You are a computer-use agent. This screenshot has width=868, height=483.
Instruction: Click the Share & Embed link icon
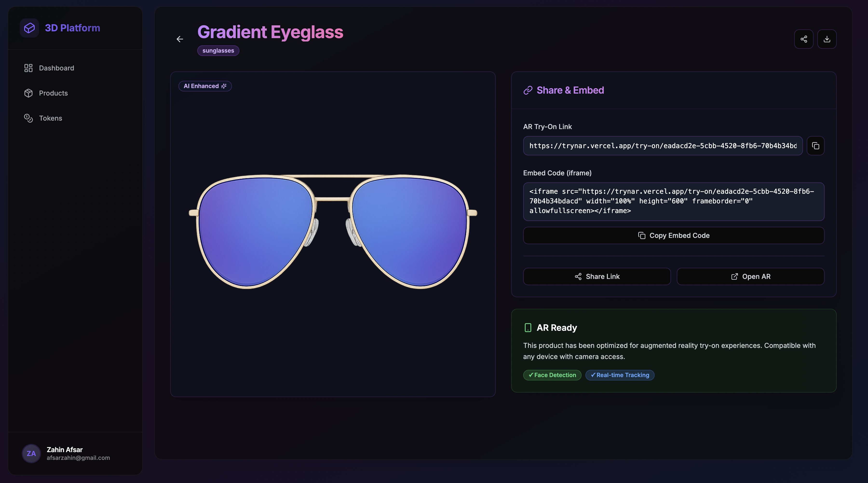tap(528, 90)
